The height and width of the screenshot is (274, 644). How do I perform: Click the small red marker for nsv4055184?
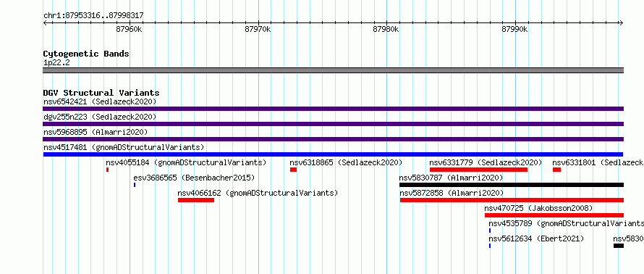(x=107, y=170)
